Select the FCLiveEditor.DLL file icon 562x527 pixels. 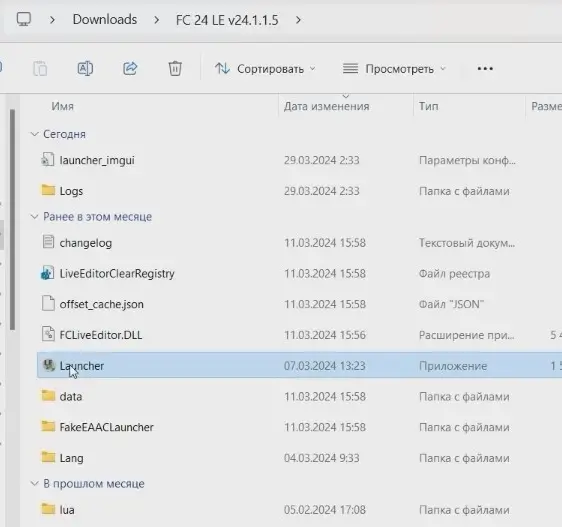click(x=48, y=334)
